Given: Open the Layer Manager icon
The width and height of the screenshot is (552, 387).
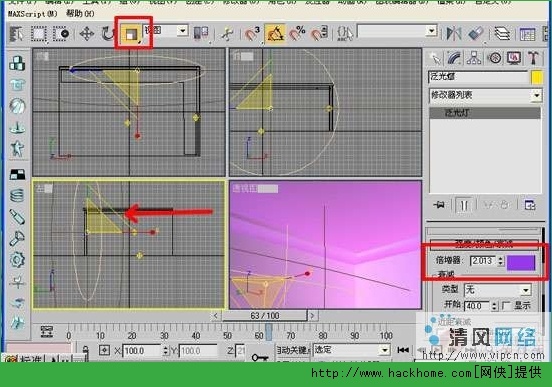Looking at the screenshot, I should click(502, 34).
